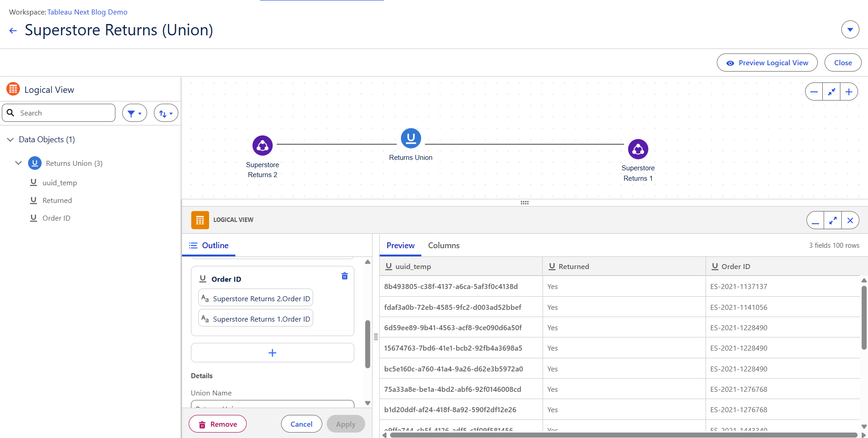Select the Order ID field in the sidebar
This screenshot has height=438, width=868.
pos(57,218)
